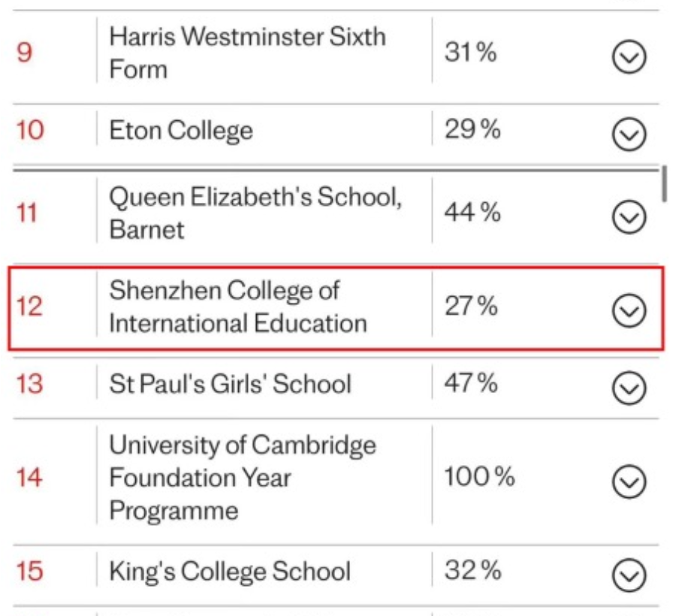
Task: Expand King's College School chevron
Action: pos(629,575)
